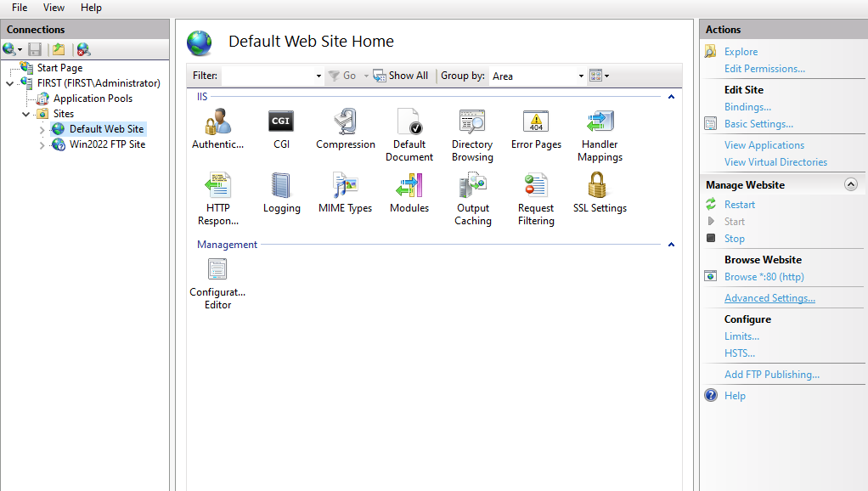Click the Save connections toolbar icon
This screenshot has height=491, width=868.
click(35, 49)
